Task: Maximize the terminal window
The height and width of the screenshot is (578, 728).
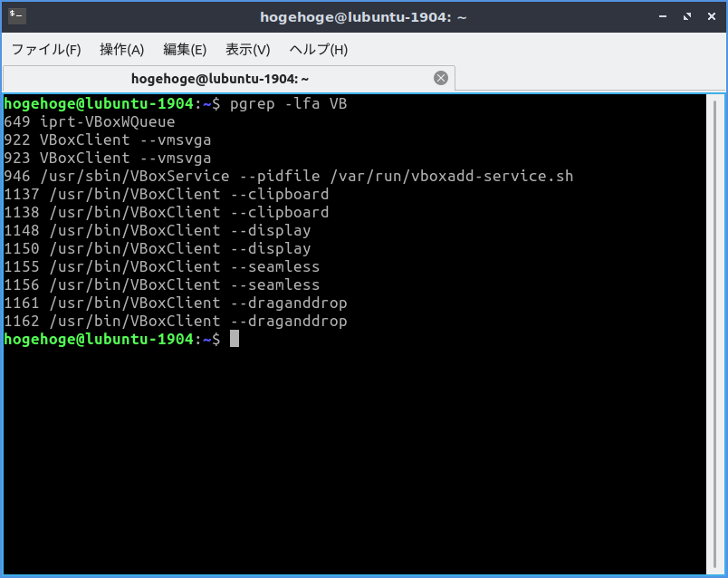Action: [x=687, y=16]
